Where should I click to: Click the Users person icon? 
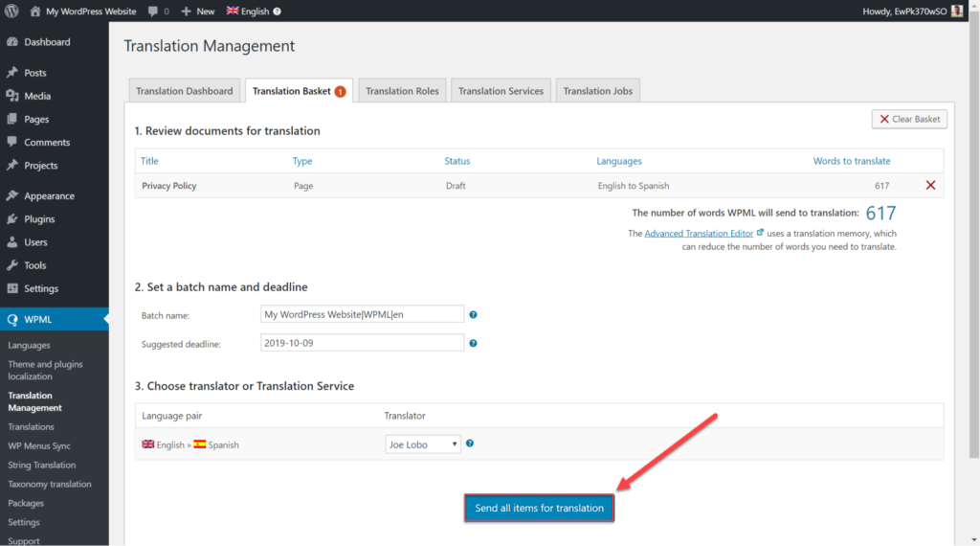pyautogui.click(x=12, y=242)
